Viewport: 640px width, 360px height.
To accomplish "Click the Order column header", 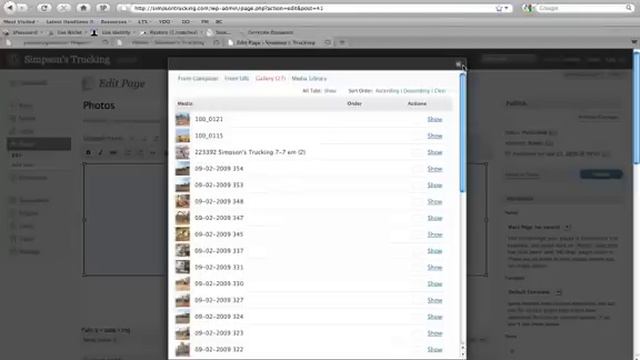I will (354, 104).
